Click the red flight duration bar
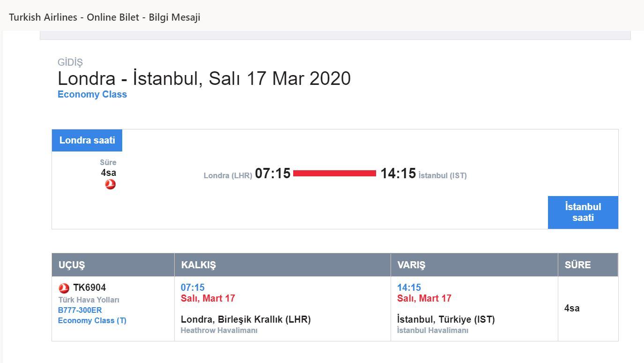Screen dimensions: 644x363 coord(334,174)
